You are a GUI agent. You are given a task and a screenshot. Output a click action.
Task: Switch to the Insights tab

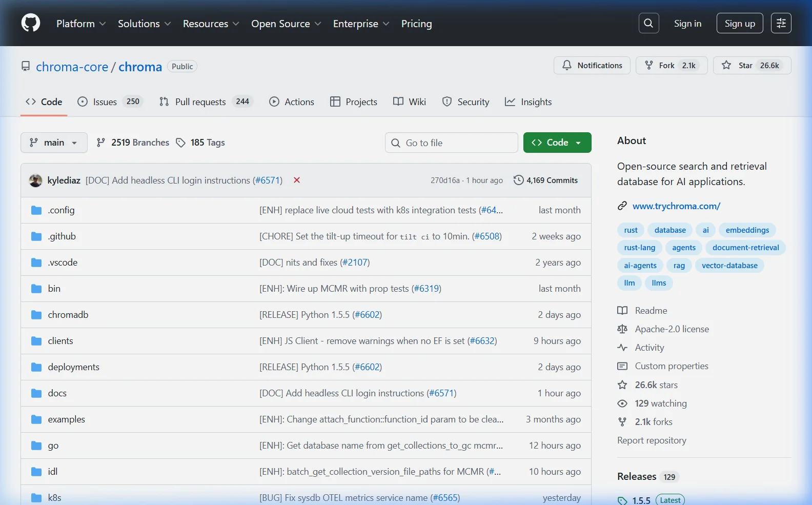click(529, 102)
